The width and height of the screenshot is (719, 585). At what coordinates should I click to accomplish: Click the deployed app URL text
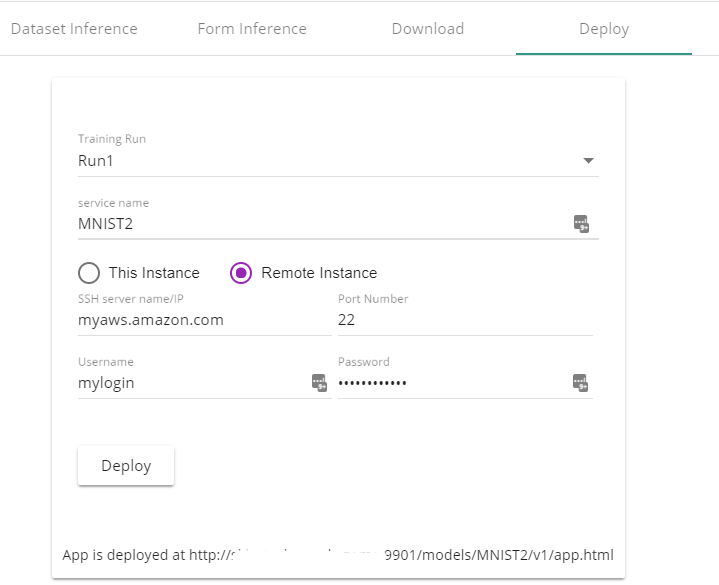coord(401,555)
